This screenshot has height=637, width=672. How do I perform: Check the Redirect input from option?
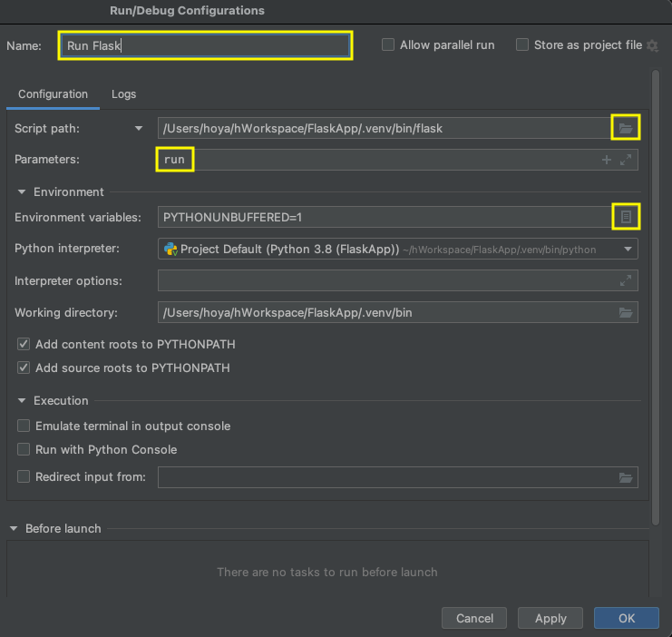pos(24,476)
